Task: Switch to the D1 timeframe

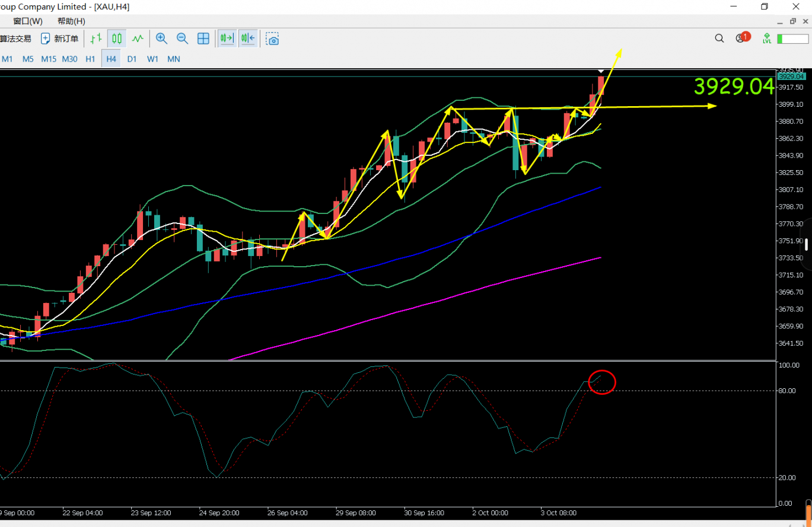Action: pyautogui.click(x=132, y=59)
